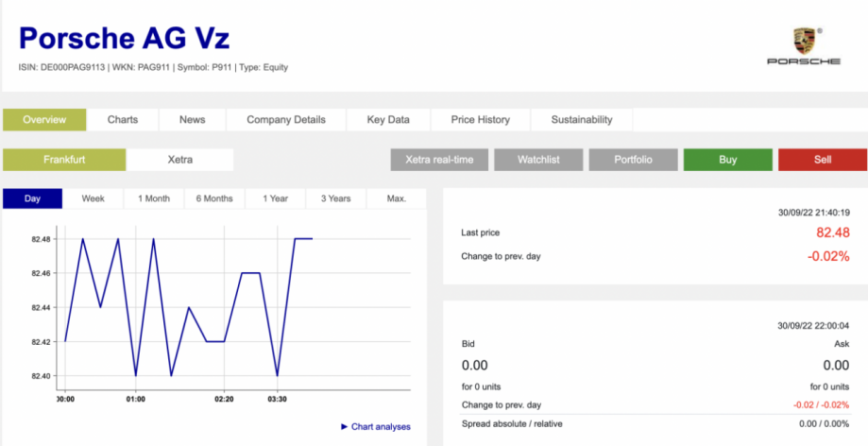Switch to the Xetra exchange
Image resolution: width=868 pixels, height=446 pixels.
click(x=180, y=160)
